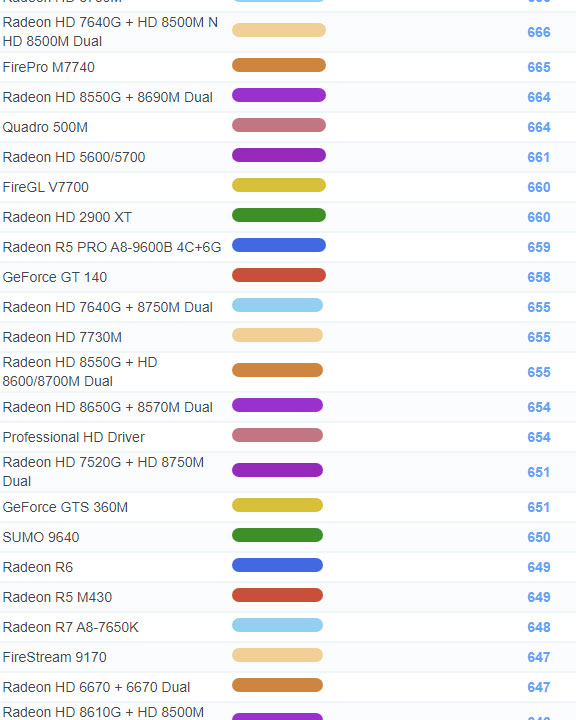Click score 648 for Radeon R7 A8-7650K
The image size is (576, 720).
(539, 627)
